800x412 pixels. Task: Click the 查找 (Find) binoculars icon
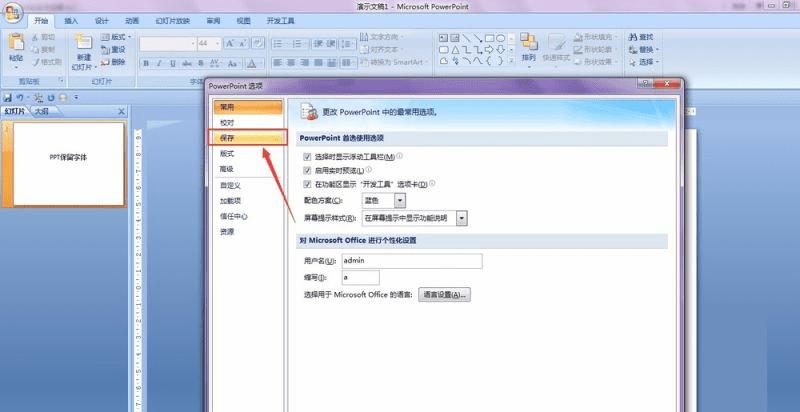(x=633, y=37)
